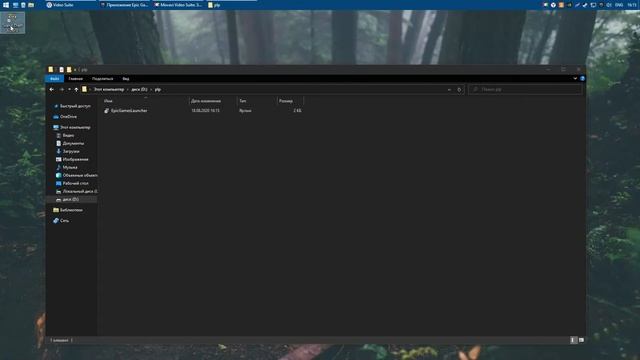The height and width of the screenshot is (360, 640).
Task: Open the Файл ribbon tab
Action: pos(54,78)
